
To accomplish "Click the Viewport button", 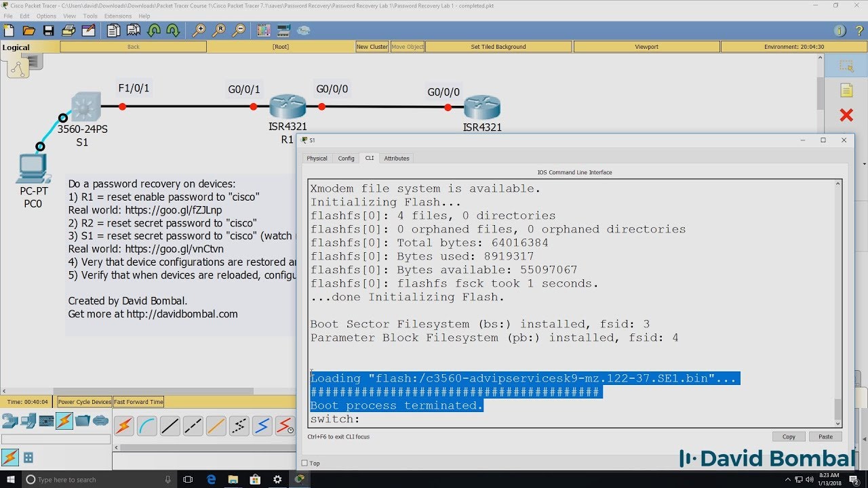I will [x=646, y=47].
